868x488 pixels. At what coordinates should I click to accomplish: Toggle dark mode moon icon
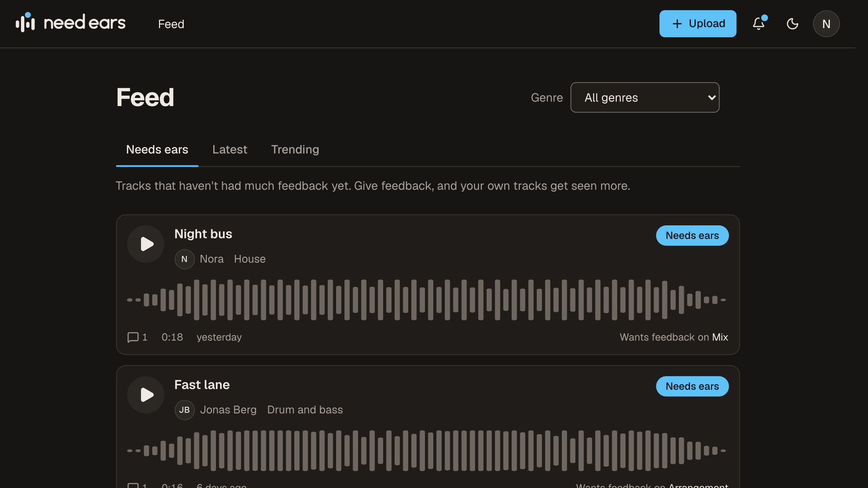pos(792,24)
